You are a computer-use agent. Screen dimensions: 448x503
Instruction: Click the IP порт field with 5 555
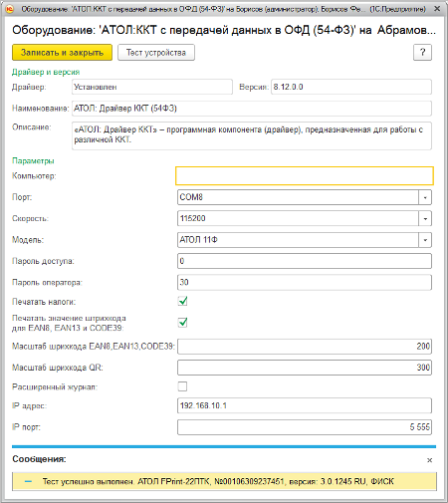pyautogui.click(x=305, y=427)
